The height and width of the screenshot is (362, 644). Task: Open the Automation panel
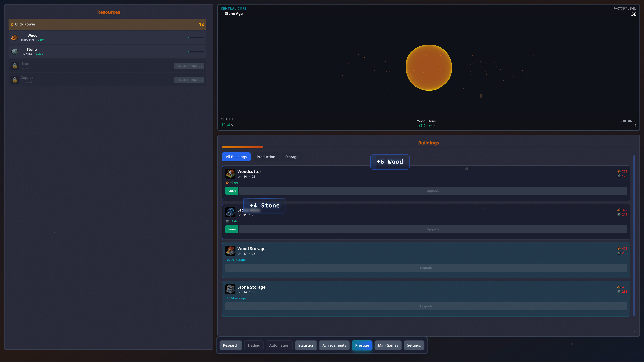coord(279,345)
